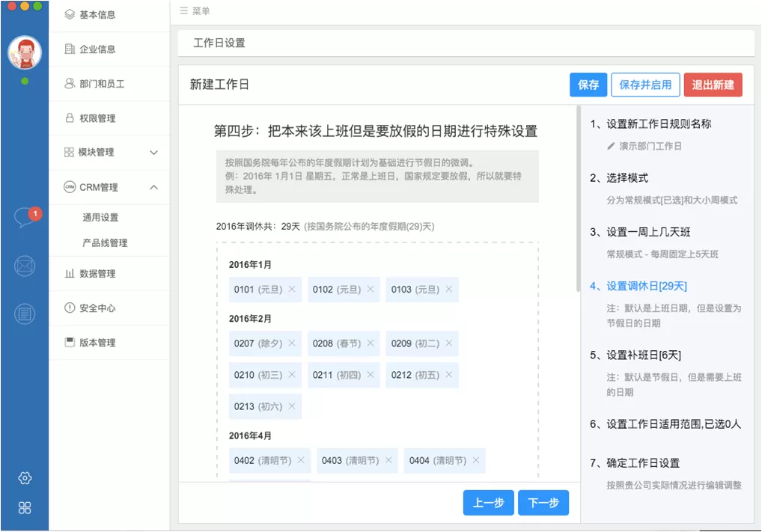Open 部门和员工 menu item

[x=109, y=84]
